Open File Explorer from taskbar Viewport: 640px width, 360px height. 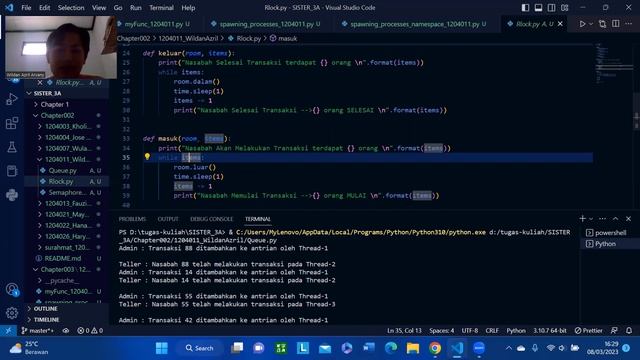tap(413, 348)
